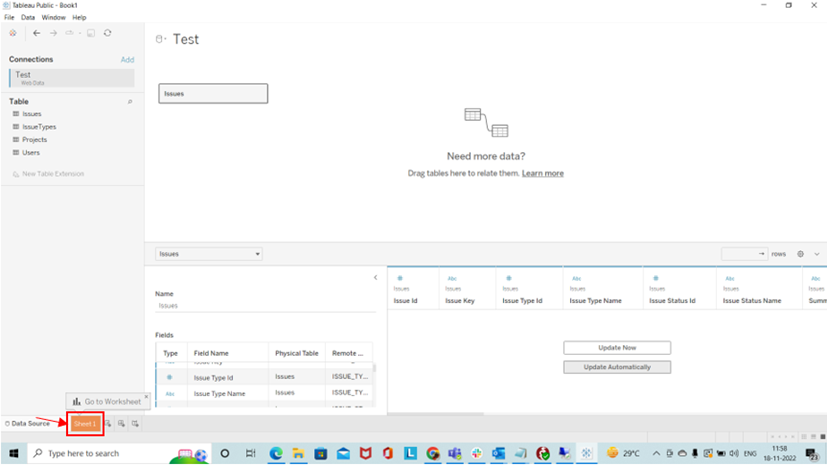827x465 pixels.
Task: Open the File menu
Action: pos(9,17)
